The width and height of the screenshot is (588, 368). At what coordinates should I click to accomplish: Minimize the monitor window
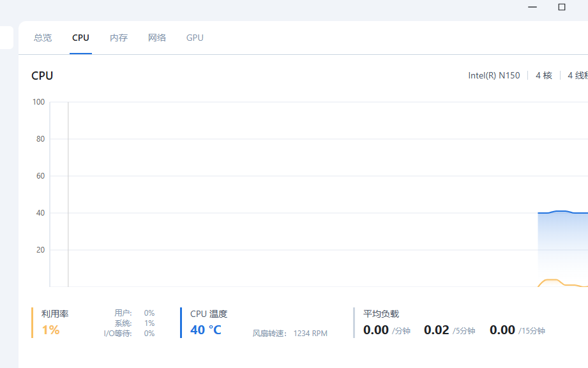click(532, 7)
